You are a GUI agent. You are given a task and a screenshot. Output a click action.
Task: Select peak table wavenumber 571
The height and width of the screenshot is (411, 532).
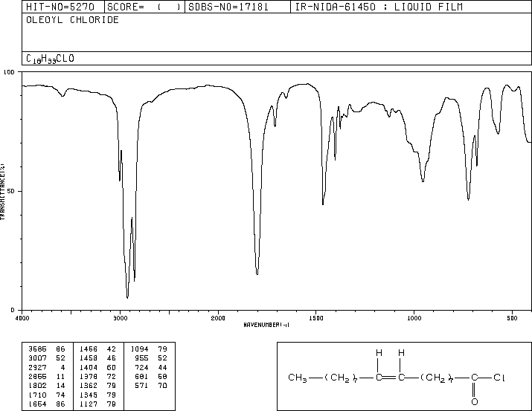pos(142,386)
